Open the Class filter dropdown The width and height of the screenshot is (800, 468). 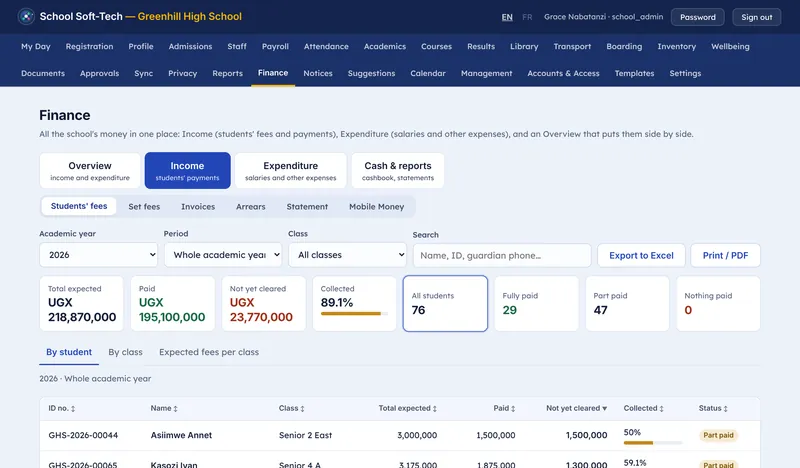coord(347,255)
